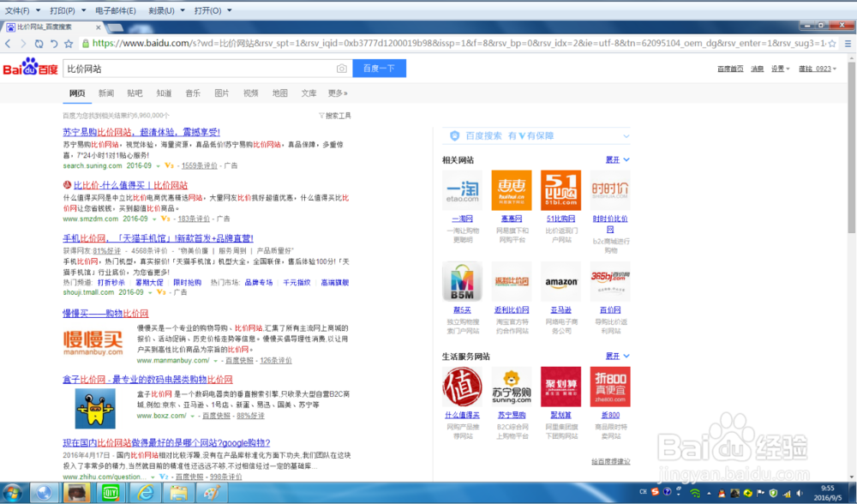Open result 比比价-什么值得买 | 比价网站
Screen dimensions: 857x504
tap(130, 185)
